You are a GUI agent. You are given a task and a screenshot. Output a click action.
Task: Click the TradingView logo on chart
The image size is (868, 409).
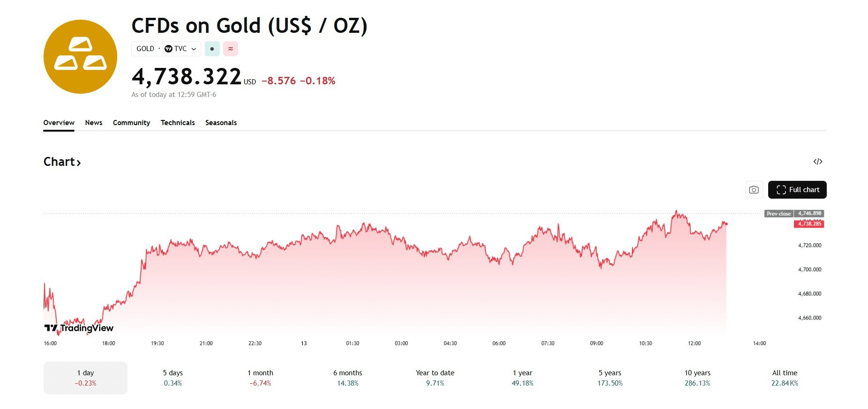point(79,328)
